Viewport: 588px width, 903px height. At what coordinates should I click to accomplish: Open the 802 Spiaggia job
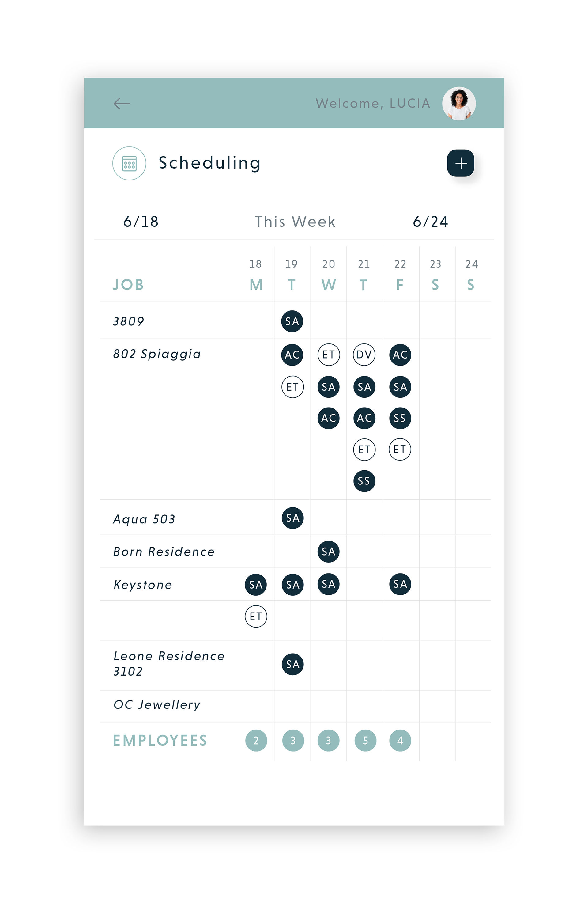pos(156,354)
